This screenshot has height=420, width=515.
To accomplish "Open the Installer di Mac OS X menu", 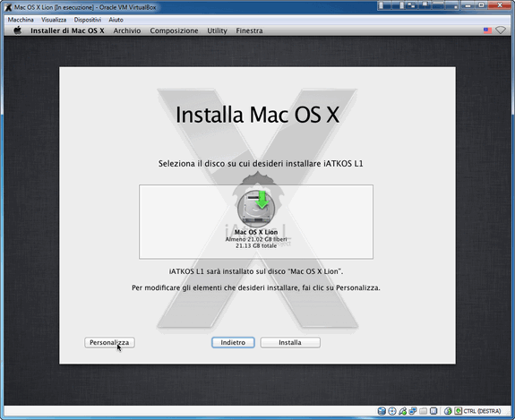I will (x=67, y=30).
